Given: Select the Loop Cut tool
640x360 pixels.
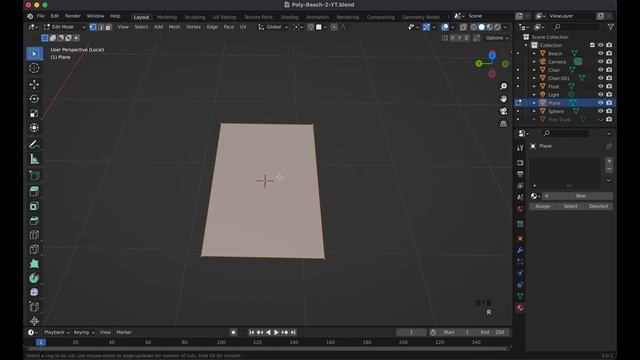Looking at the screenshot, I should click(x=34, y=235).
